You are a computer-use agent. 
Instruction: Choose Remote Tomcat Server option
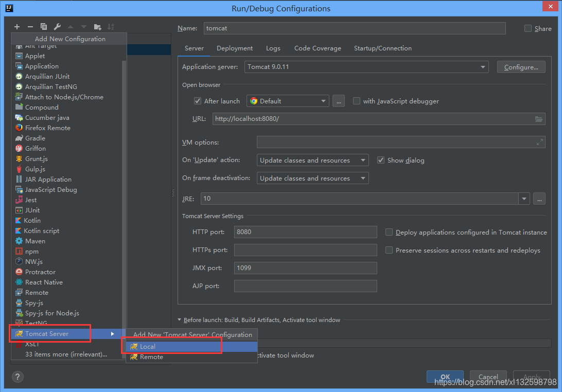tap(192, 357)
